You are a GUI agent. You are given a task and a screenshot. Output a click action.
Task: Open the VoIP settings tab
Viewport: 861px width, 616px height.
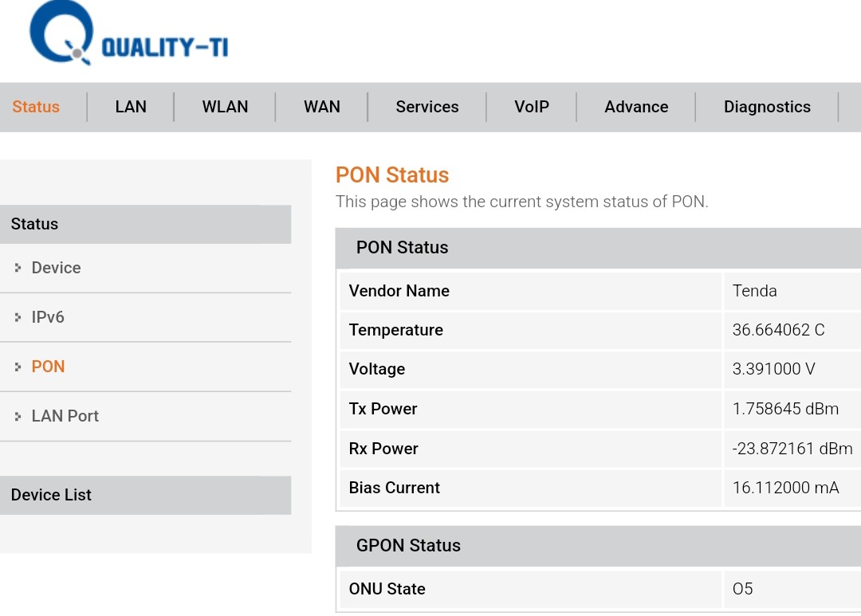(x=532, y=107)
